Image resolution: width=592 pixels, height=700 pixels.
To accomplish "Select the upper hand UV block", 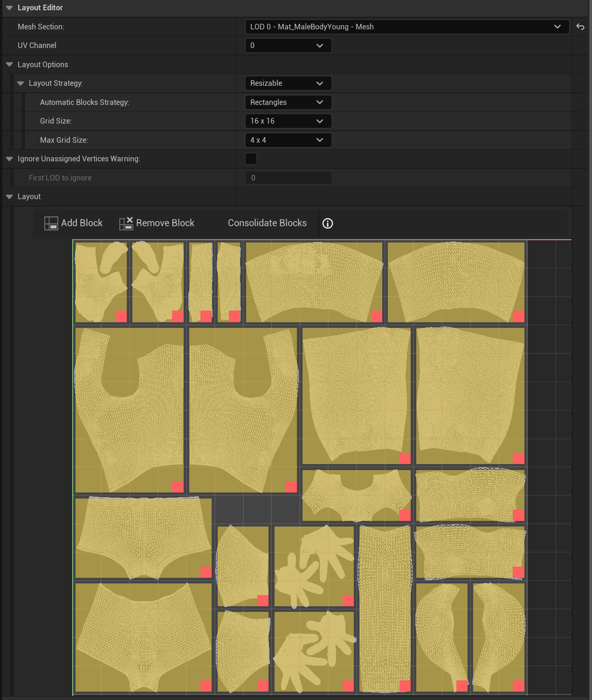I will coord(314,566).
